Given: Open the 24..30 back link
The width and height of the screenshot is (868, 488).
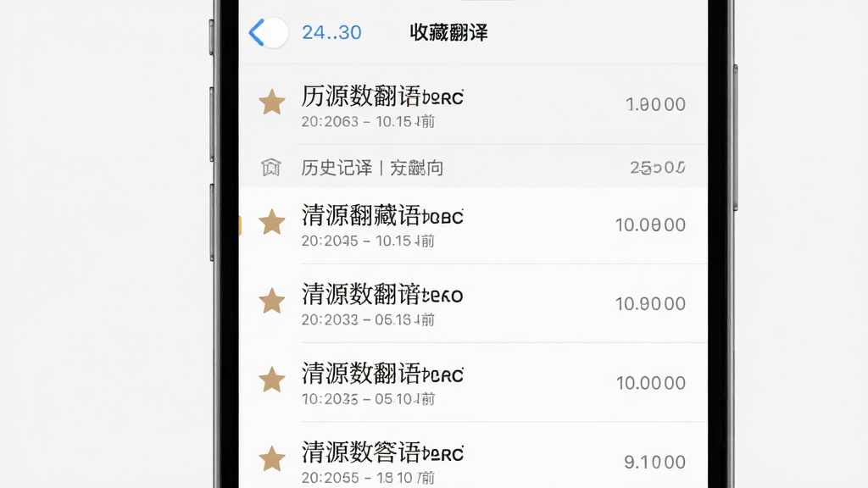Looking at the screenshot, I should (331, 33).
